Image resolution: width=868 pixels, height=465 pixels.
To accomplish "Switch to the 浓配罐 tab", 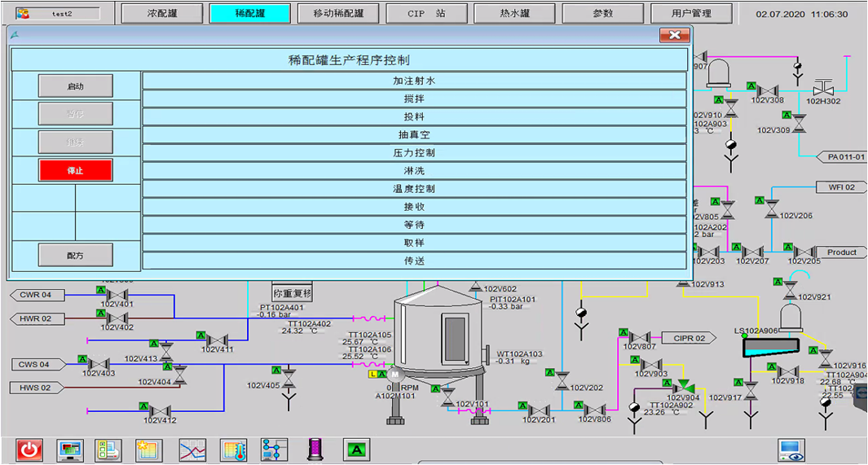I will pyautogui.click(x=162, y=14).
